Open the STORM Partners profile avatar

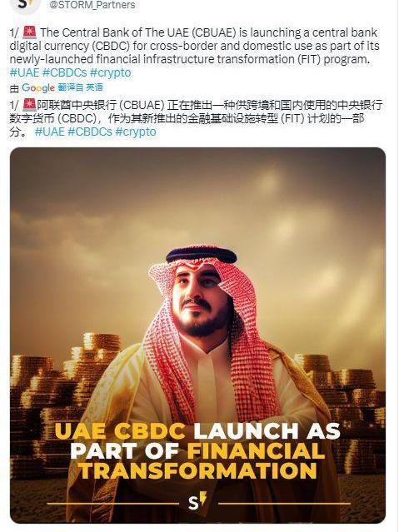coord(25,5)
